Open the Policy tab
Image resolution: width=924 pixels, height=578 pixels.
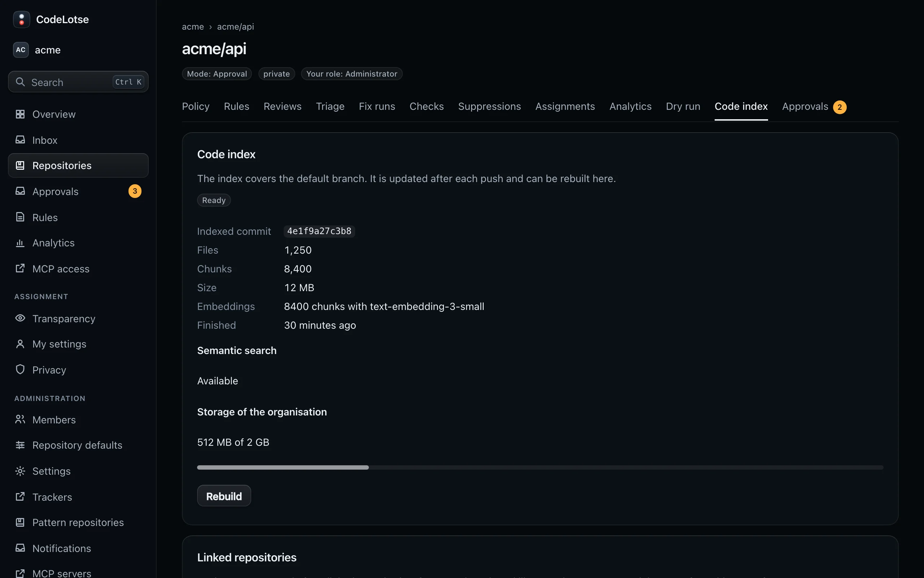coord(196,106)
